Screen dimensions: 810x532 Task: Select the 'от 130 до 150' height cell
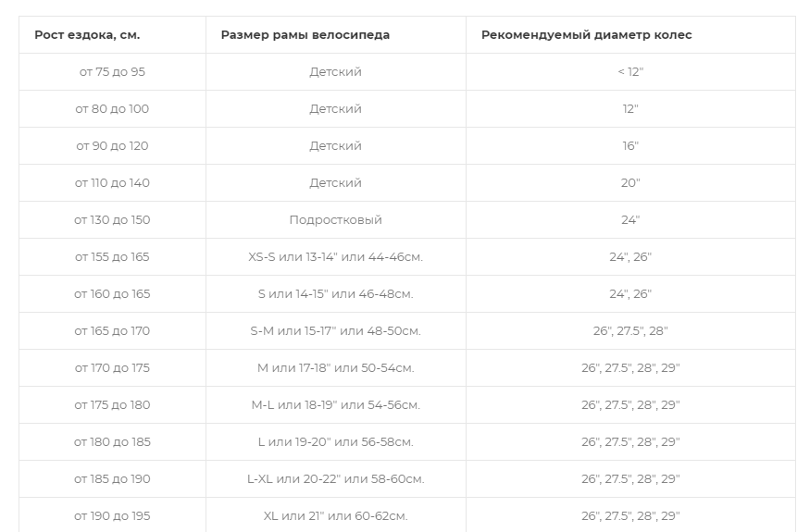(x=112, y=220)
